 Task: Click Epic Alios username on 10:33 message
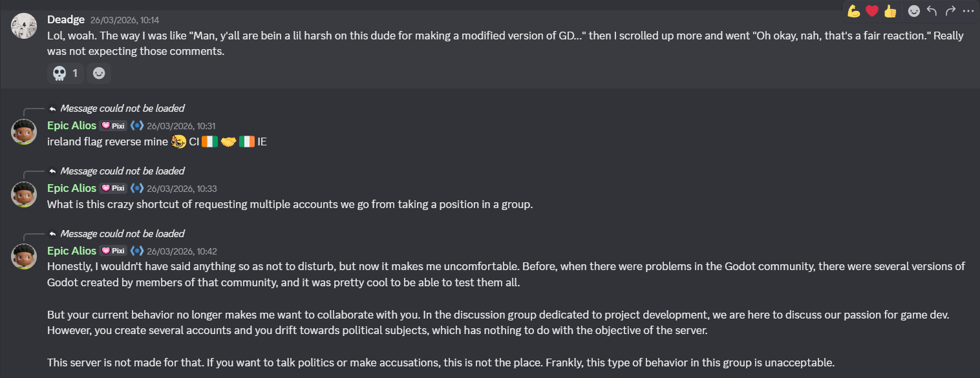tap(72, 188)
